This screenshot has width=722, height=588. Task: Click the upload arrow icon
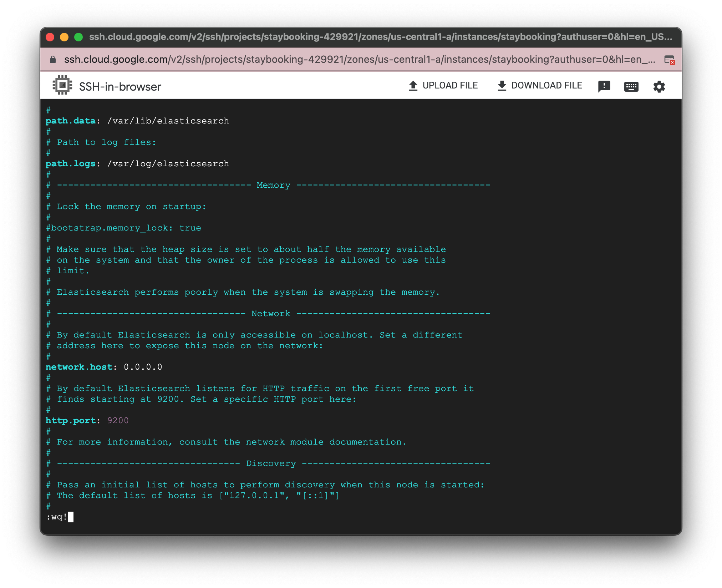(x=413, y=85)
